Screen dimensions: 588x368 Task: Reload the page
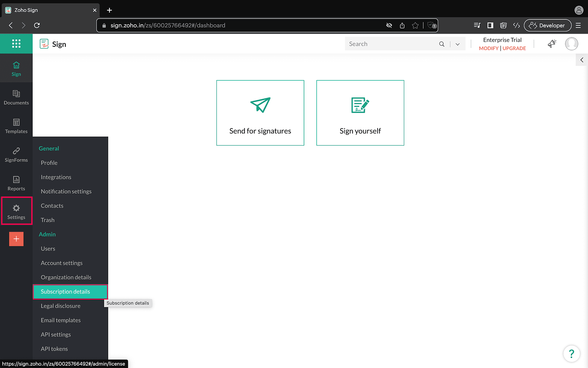point(37,25)
